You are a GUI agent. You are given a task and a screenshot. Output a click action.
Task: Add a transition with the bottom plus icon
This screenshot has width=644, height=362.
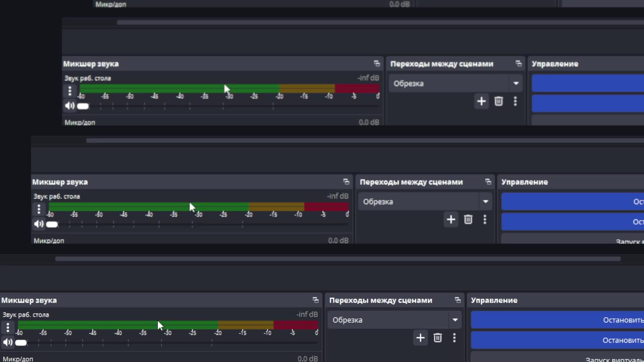click(x=420, y=338)
